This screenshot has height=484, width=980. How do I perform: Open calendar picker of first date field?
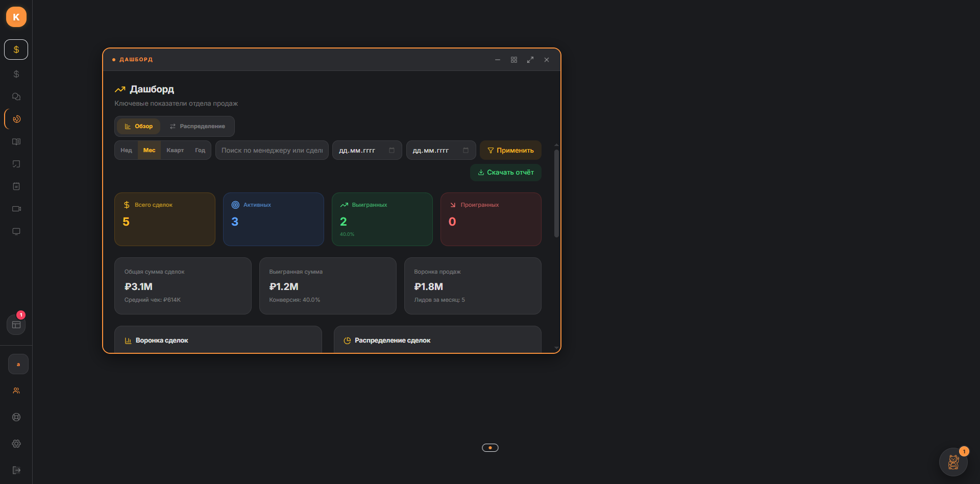(391, 150)
